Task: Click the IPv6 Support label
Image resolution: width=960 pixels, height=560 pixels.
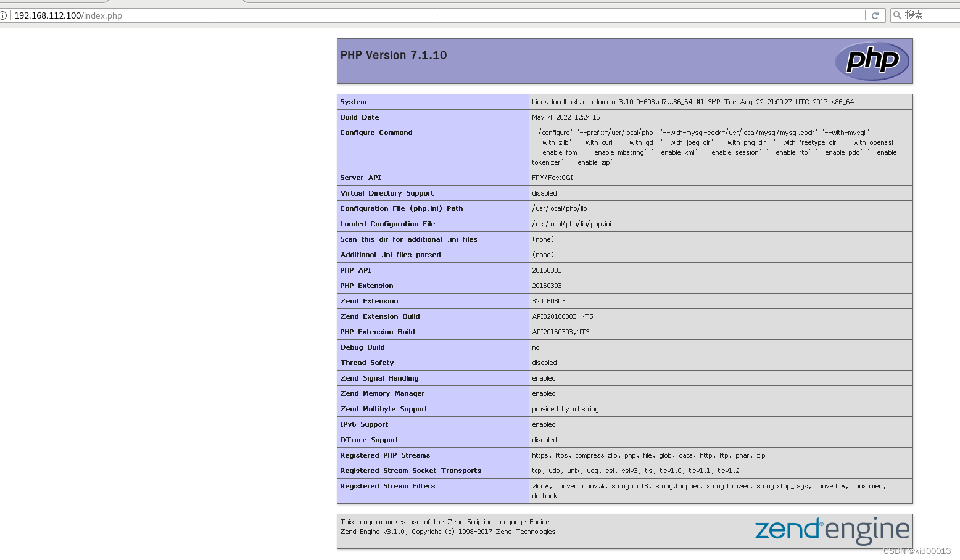Action: pos(364,424)
